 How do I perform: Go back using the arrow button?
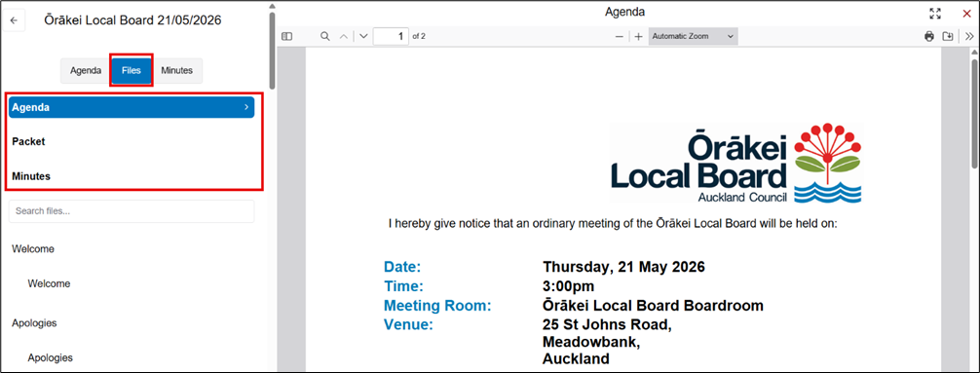(14, 20)
